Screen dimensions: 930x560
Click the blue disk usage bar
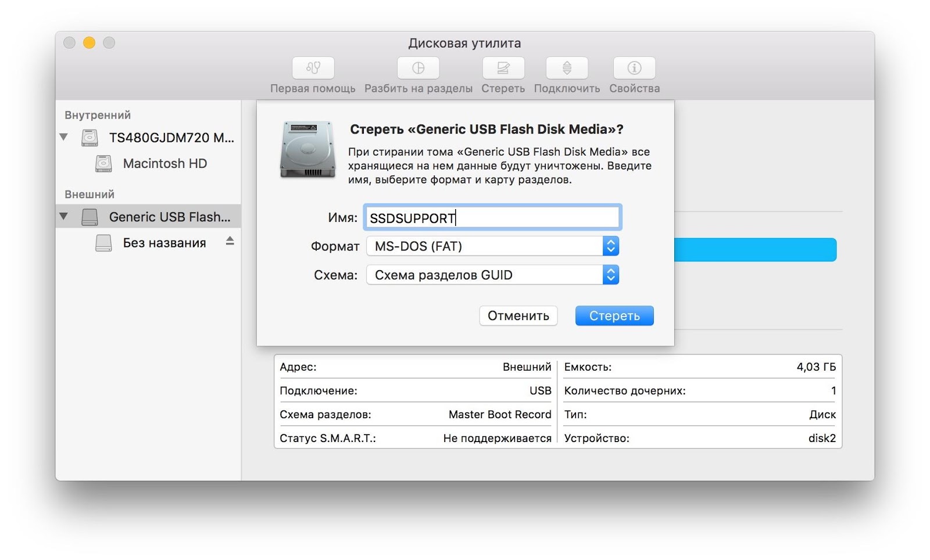click(x=755, y=250)
